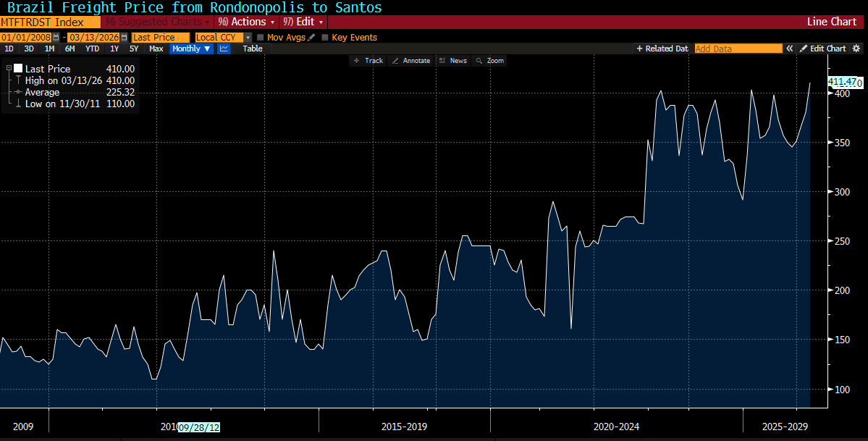The width and height of the screenshot is (868, 441).
Task: Enable the Key Events checkbox
Action: point(325,37)
